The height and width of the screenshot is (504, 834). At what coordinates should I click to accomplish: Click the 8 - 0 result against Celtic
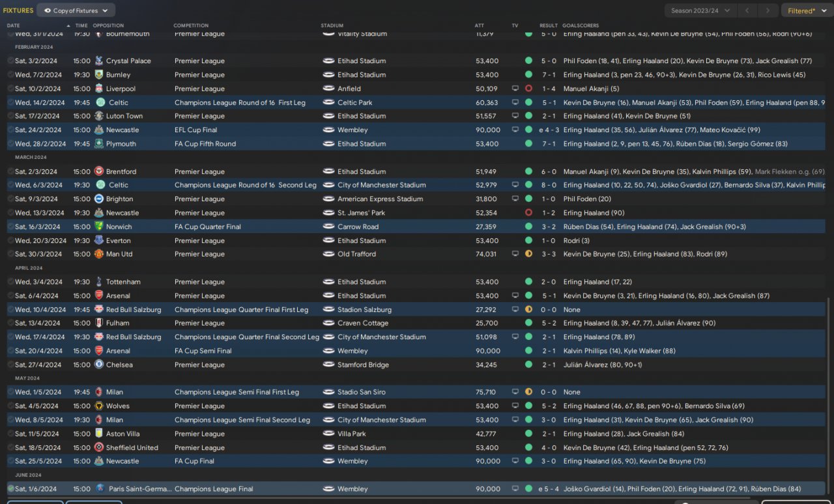point(549,185)
